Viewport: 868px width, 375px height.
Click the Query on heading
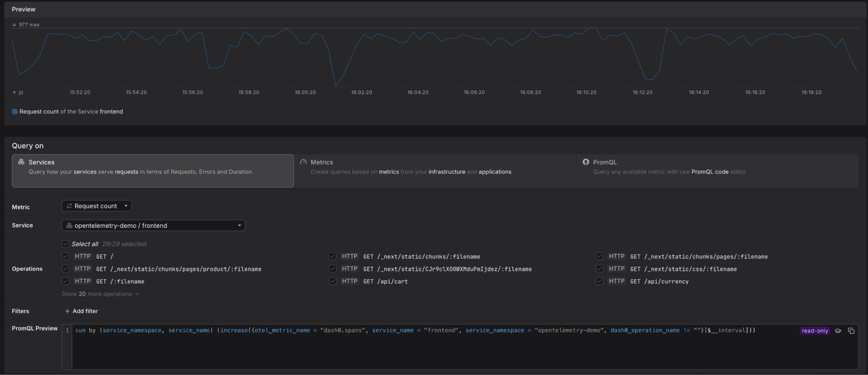(28, 146)
